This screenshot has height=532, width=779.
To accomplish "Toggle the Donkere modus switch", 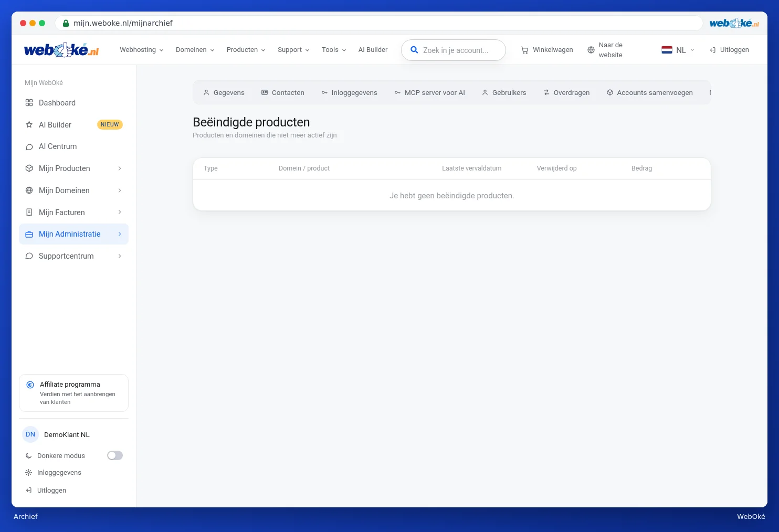I will click(x=115, y=455).
